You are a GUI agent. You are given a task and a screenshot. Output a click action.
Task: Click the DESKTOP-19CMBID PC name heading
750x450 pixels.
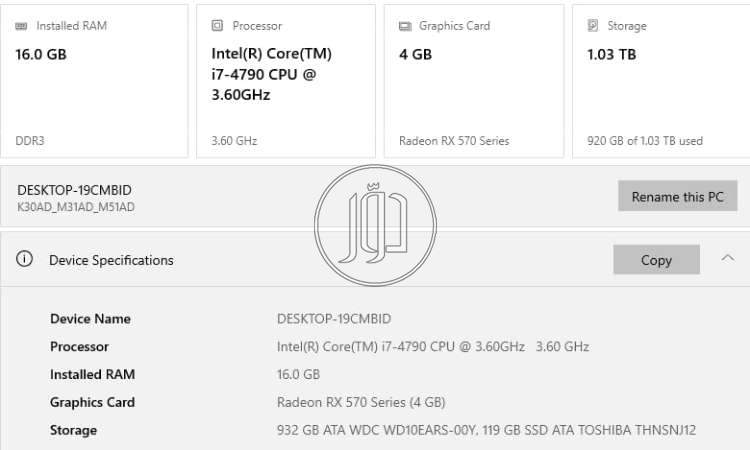click(x=74, y=190)
